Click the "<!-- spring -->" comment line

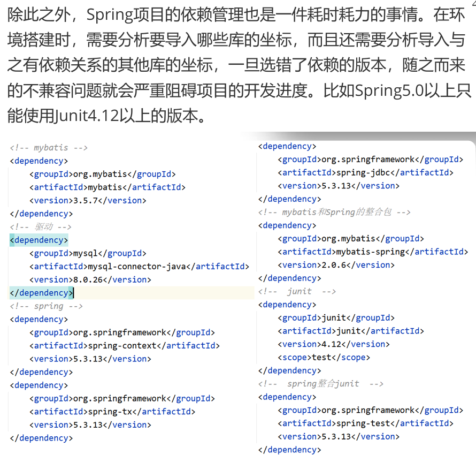pyautogui.click(x=46, y=306)
